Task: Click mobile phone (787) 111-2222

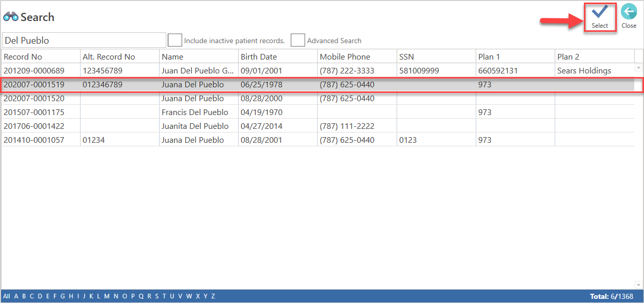Action: (x=347, y=126)
